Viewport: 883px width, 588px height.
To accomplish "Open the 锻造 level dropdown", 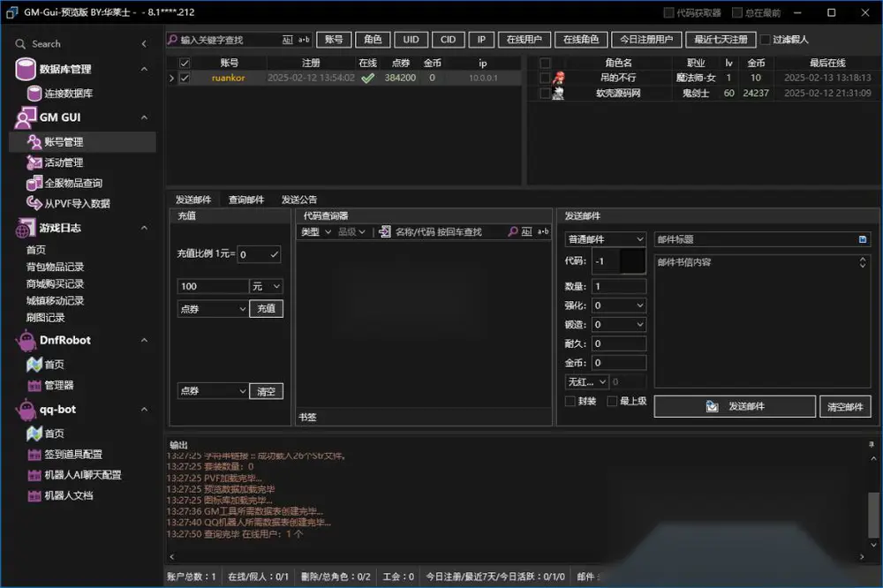I will click(619, 324).
